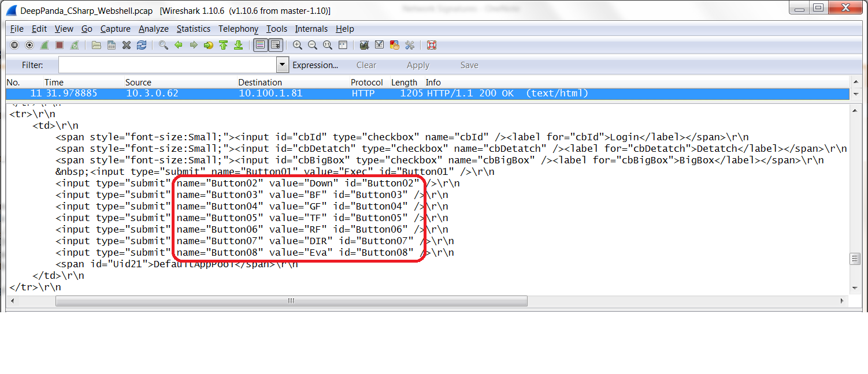This screenshot has width=868, height=374.
Task: Focus the display filter input field
Action: (168, 65)
